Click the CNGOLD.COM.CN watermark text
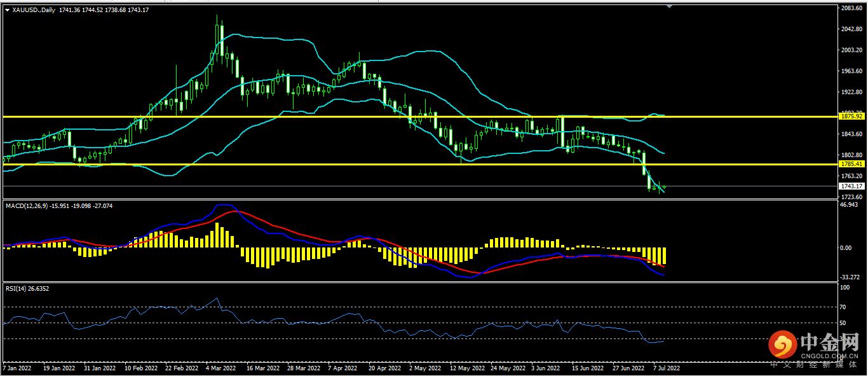Screen dimensions: 868x376 (x=831, y=355)
